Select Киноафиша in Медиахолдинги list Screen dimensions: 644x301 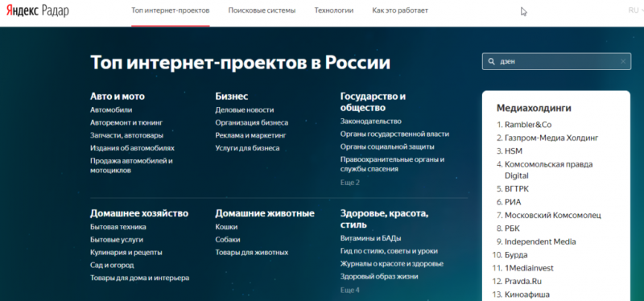click(527, 295)
